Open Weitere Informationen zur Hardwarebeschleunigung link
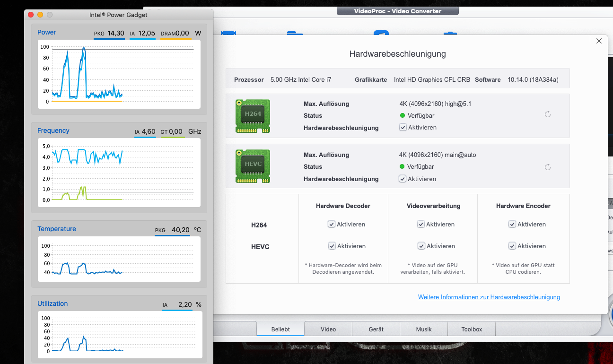The width and height of the screenshot is (613, 364). click(x=489, y=297)
